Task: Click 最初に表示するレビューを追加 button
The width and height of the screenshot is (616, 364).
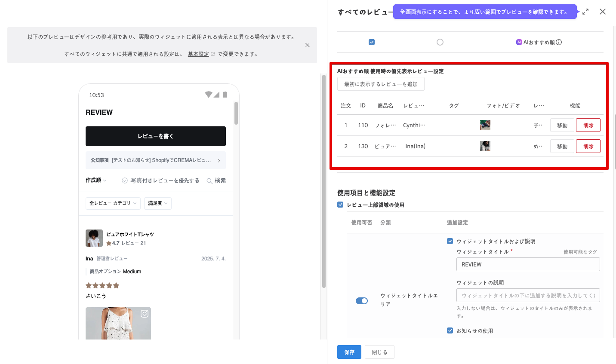Action: (x=381, y=84)
